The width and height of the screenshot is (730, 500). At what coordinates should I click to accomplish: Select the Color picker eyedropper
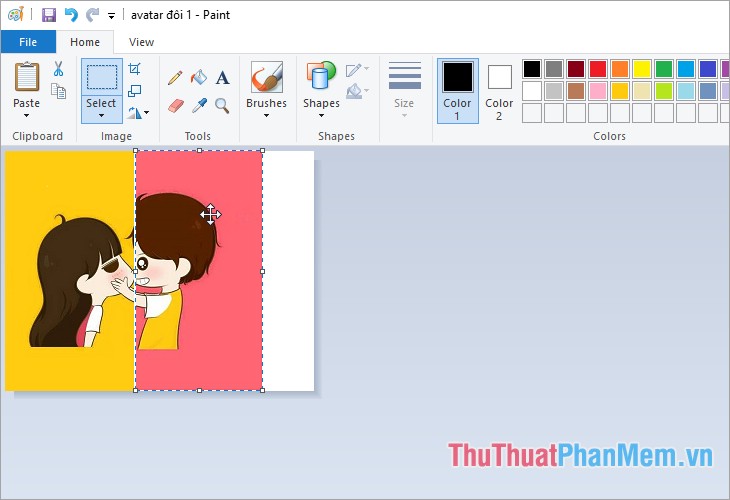point(199,106)
